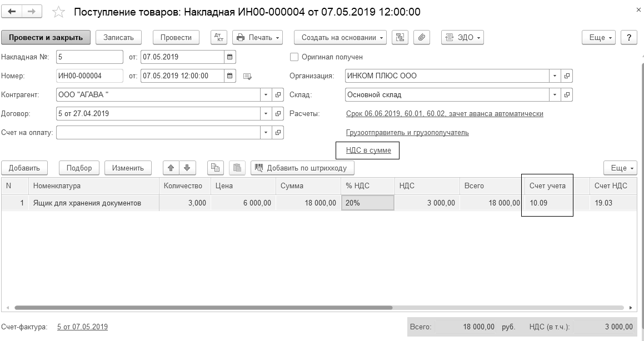Image resolution: width=644 pixels, height=341 pixels.
Task: Expand Счет на оплату dropdown list
Action: 266,133
